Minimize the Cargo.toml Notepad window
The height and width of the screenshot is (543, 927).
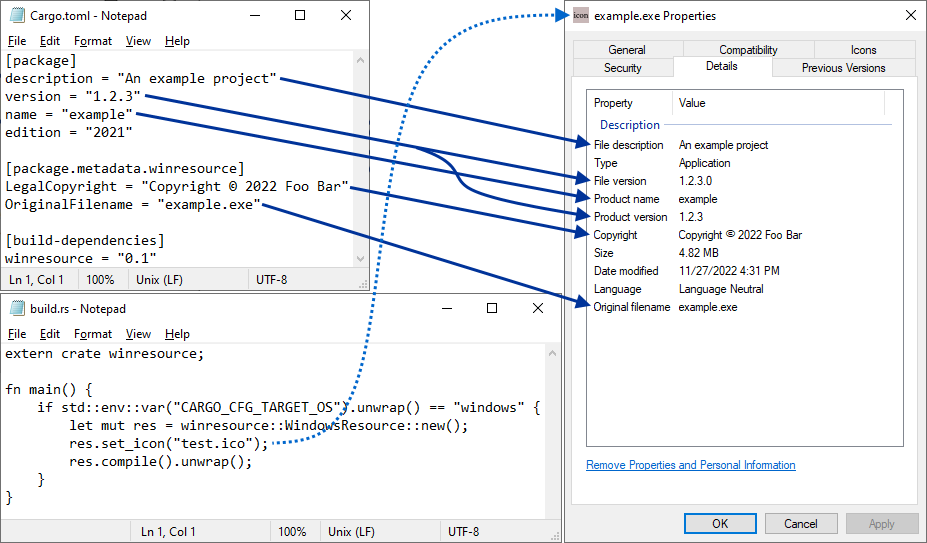pyautogui.click(x=255, y=15)
